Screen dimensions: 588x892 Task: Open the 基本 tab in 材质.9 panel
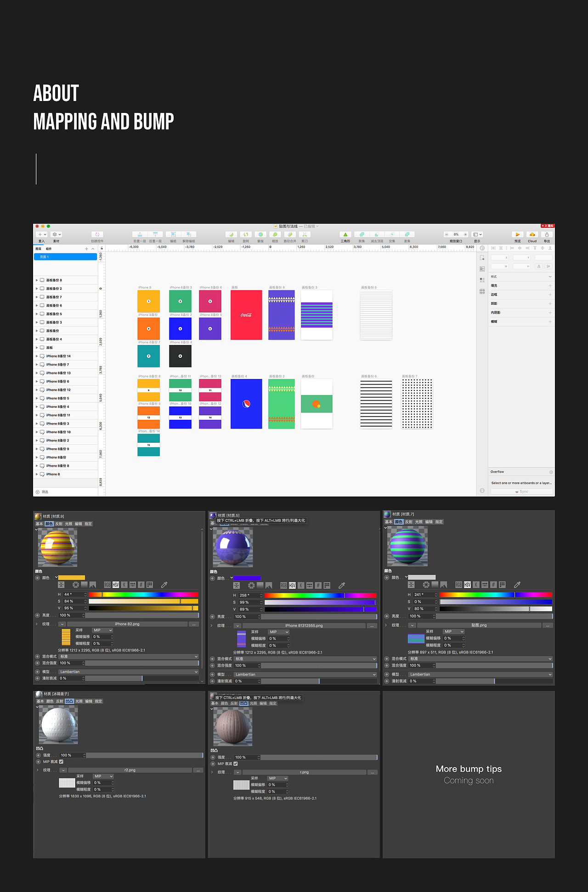[40, 524]
